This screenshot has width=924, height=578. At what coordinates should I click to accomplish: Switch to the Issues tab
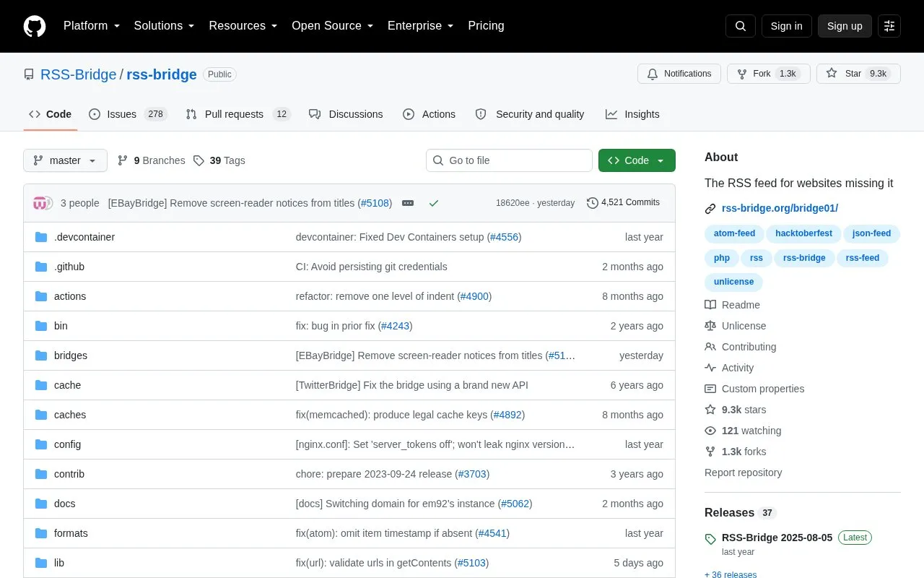click(x=128, y=114)
